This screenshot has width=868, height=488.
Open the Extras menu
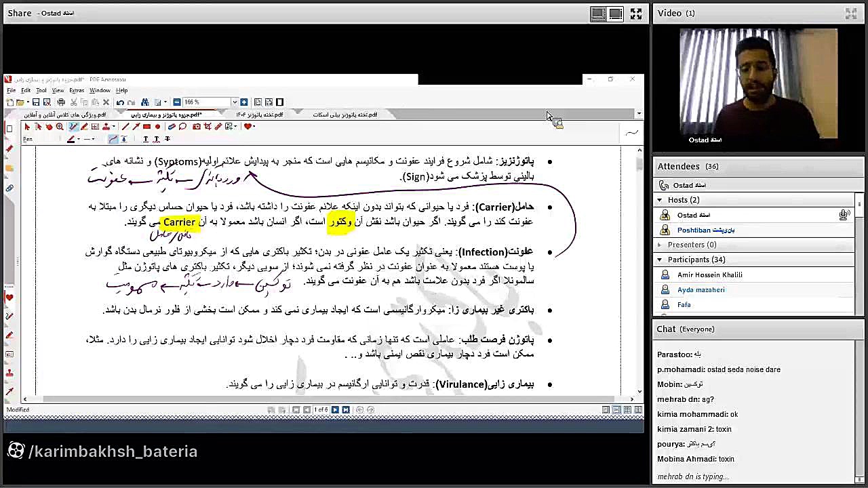tap(77, 90)
